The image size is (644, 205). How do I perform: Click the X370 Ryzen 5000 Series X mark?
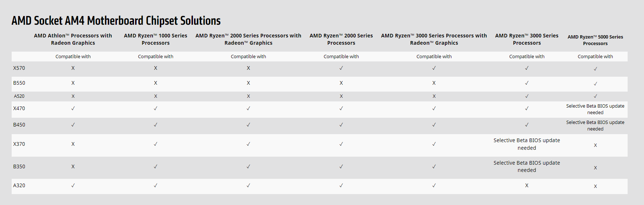595,145
